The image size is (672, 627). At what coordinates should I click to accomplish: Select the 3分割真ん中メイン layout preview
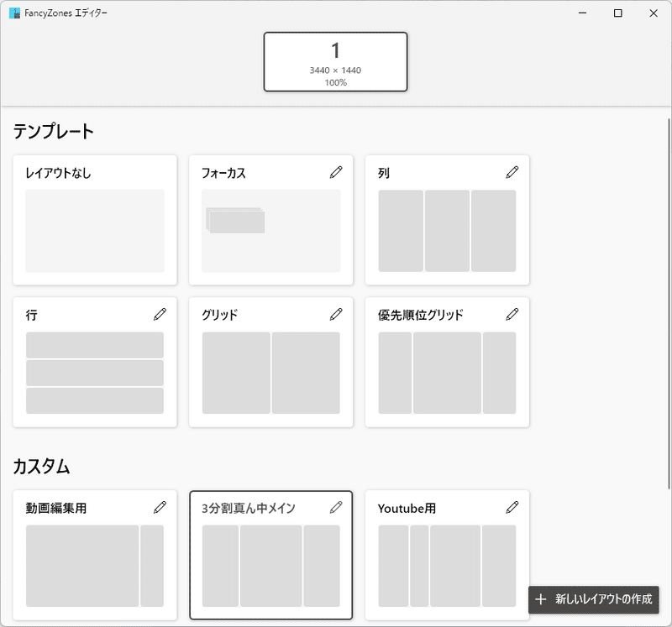click(x=270, y=567)
